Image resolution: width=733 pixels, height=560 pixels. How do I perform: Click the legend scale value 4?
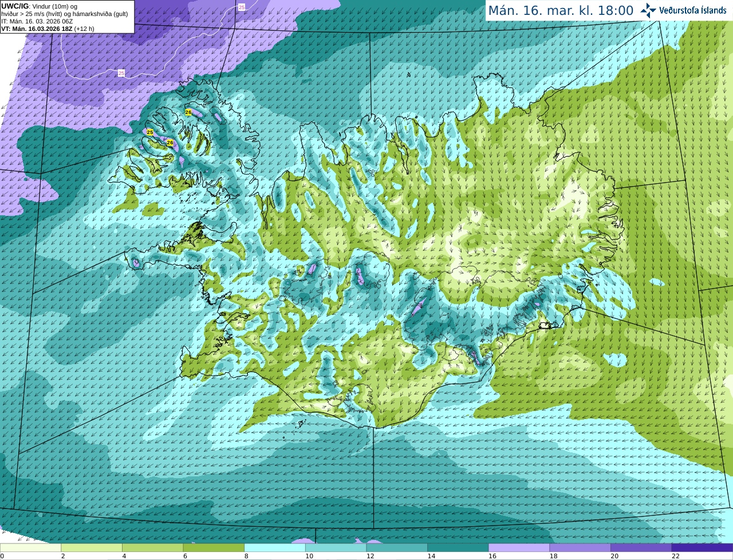[124, 556]
